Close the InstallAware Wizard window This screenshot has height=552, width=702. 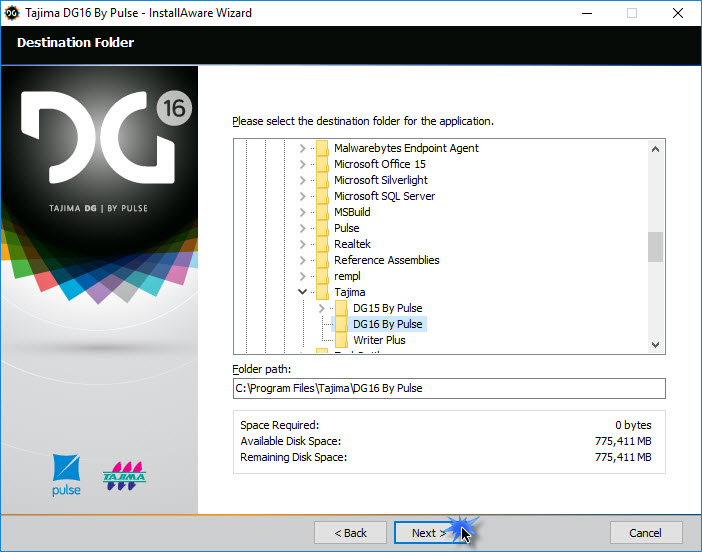pos(678,13)
